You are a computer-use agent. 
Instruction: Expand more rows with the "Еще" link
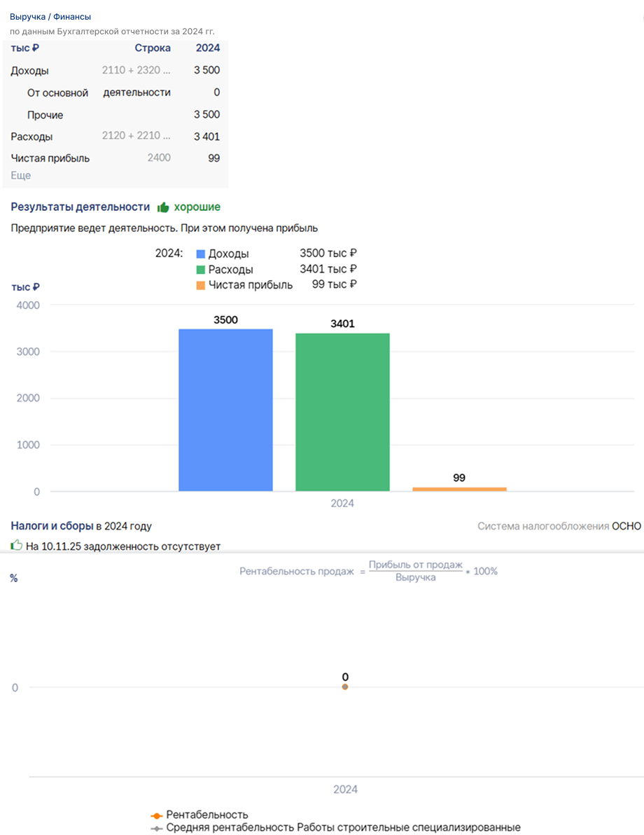21,175
